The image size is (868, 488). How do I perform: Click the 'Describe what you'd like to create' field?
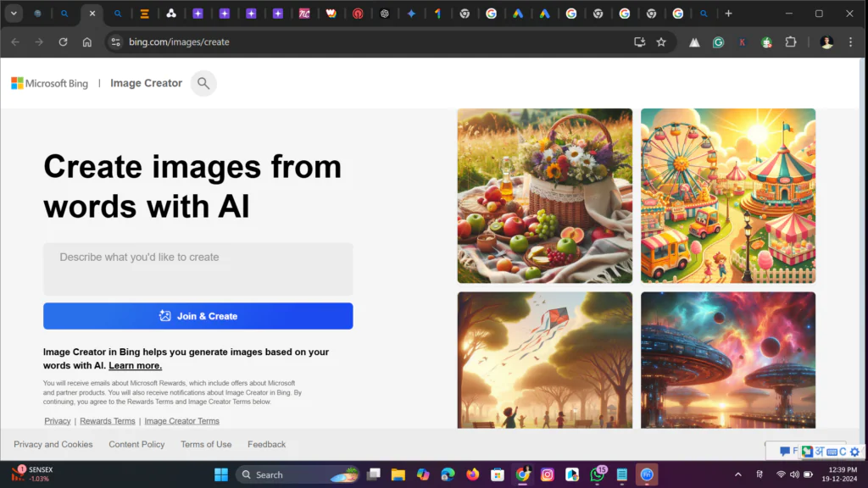click(198, 269)
